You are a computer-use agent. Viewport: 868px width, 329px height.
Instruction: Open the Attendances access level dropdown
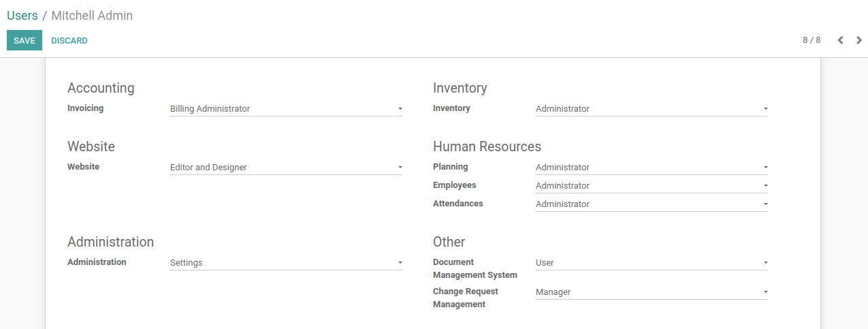(x=652, y=204)
